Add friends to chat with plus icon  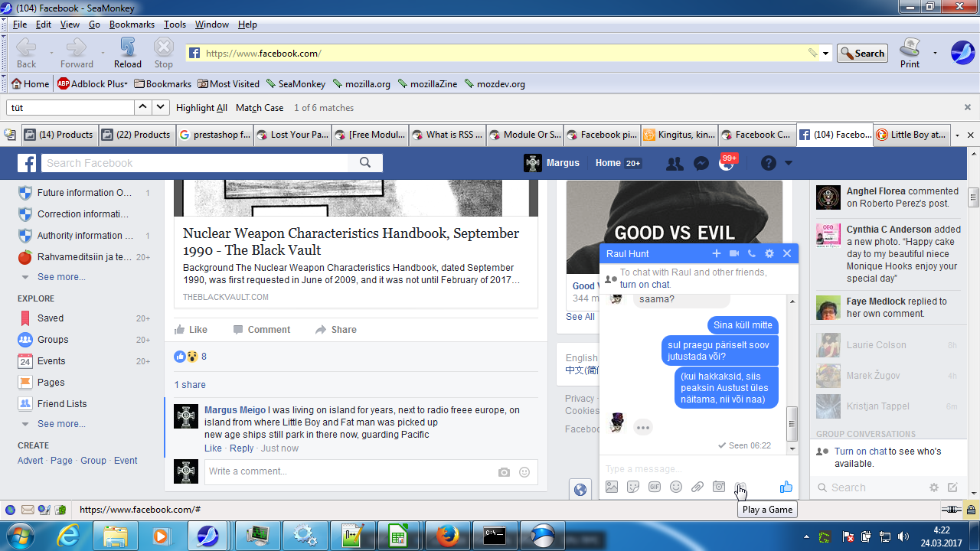coord(717,253)
